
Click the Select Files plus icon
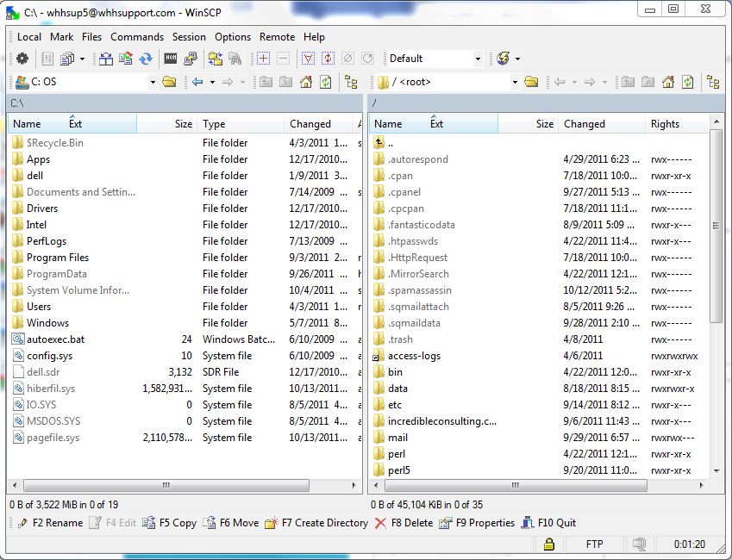[x=263, y=59]
